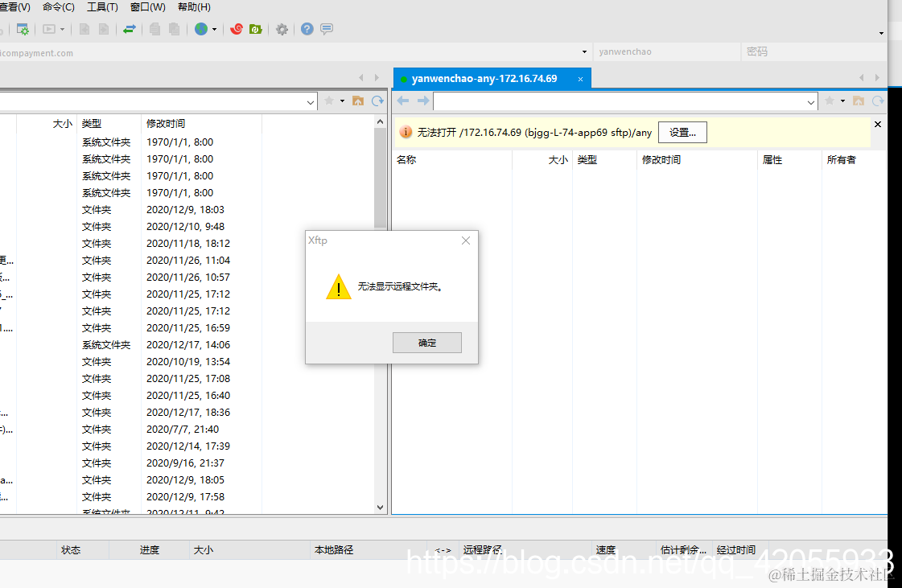Select the local row dated 2020/7/7, 21:40
Viewport: 902px width, 588px height.
pos(131,430)
